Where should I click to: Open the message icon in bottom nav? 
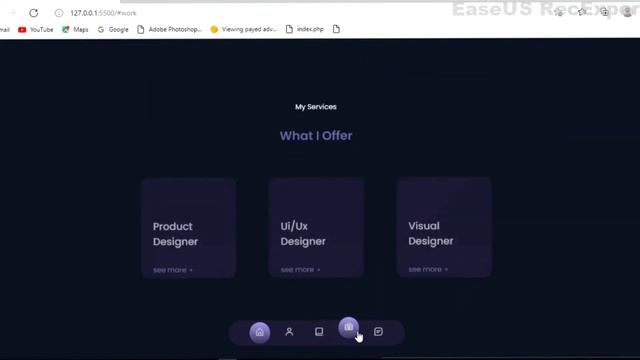coord(378,332)
